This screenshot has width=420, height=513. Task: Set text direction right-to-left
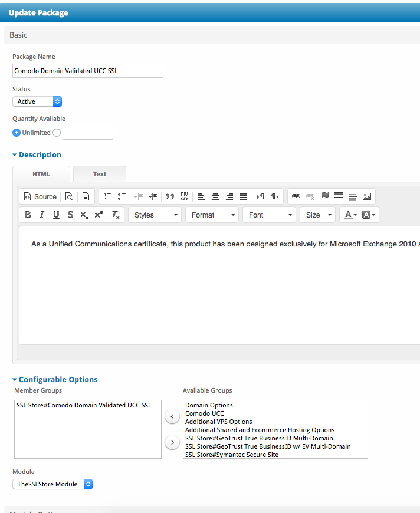pyautogui.click(x=275, y=196)
